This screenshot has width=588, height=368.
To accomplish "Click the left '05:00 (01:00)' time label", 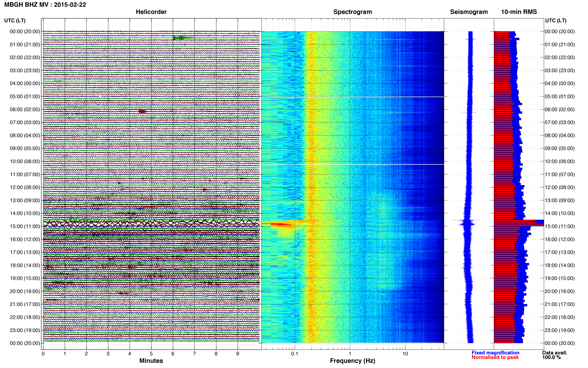I will click(x=25, y=96).
